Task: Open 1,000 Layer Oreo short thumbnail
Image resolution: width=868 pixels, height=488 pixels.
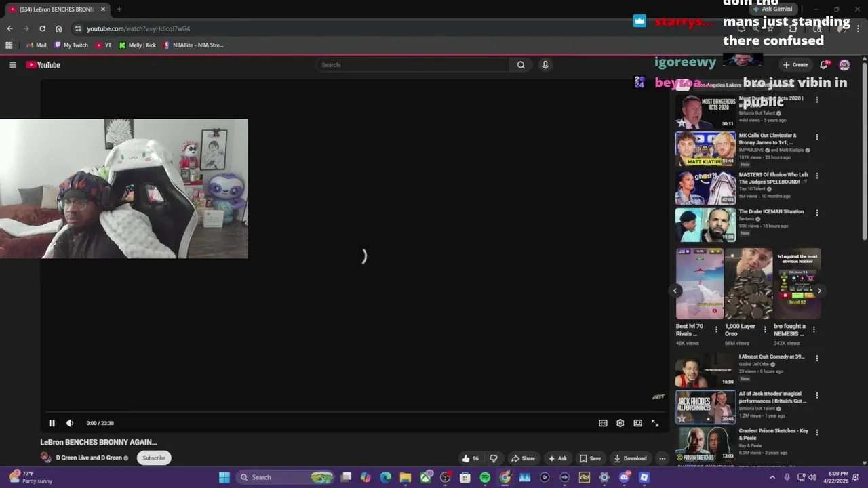Action: tap(749, 284)
